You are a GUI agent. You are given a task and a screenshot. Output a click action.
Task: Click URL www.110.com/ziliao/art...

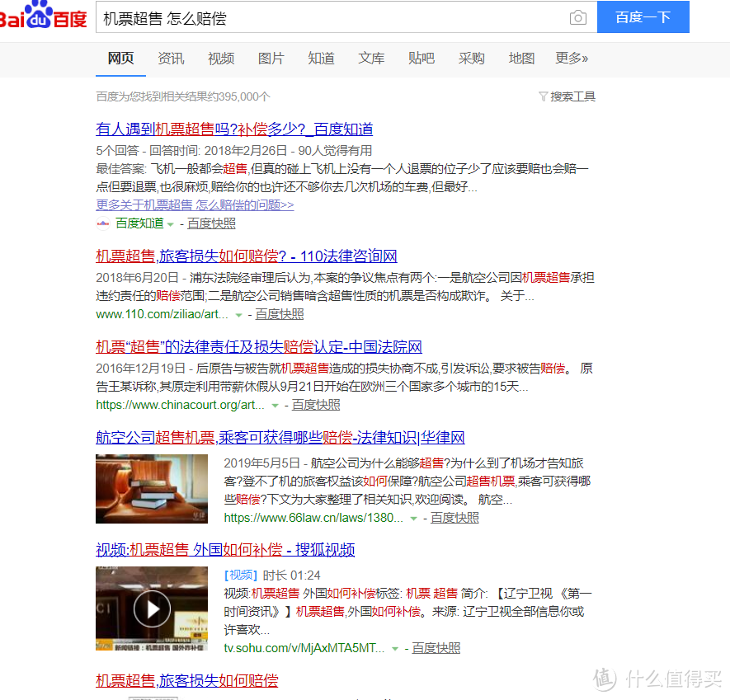click(x=162, y=314)
